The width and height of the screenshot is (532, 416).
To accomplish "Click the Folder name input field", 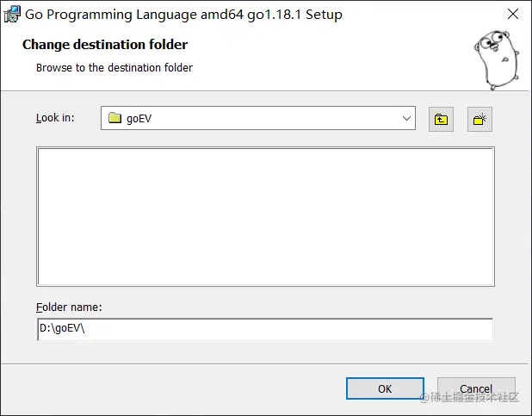I will coord(265,329).
